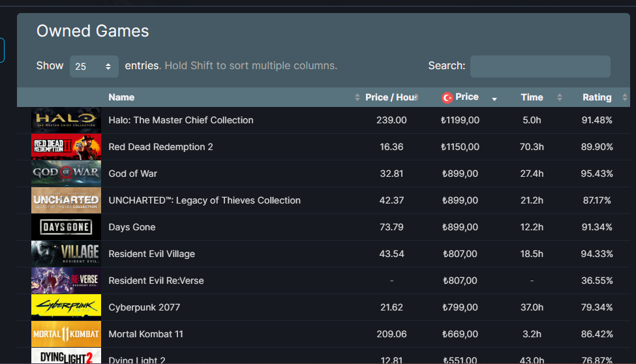Open Red Dead Redemption 2 thumbnail
The height and width of the screenshot is (364, 636).
(66, 147)
